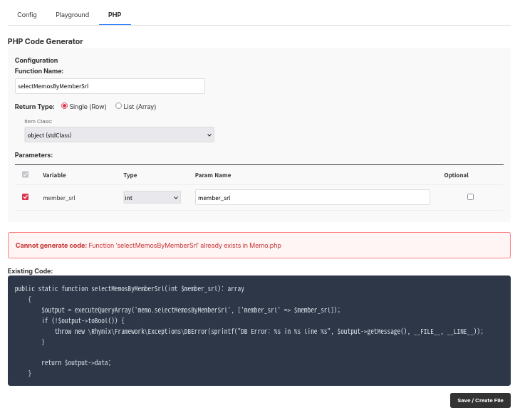Select the Single (Row) return type

[x=65, y=106]
